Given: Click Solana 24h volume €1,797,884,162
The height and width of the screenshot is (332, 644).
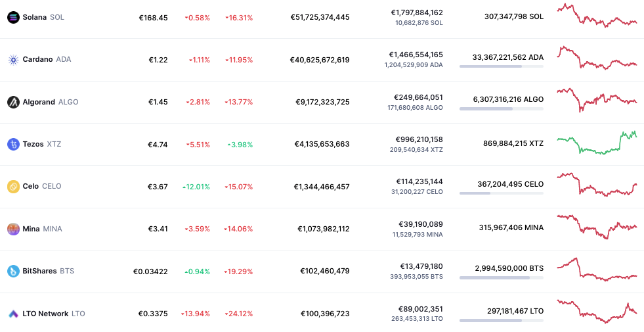Looking at the screenshot, I should pos(417,12).
